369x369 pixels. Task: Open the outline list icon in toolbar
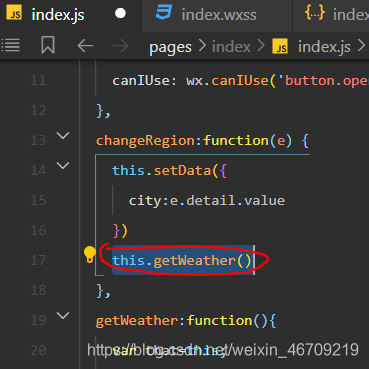point(11,45)
